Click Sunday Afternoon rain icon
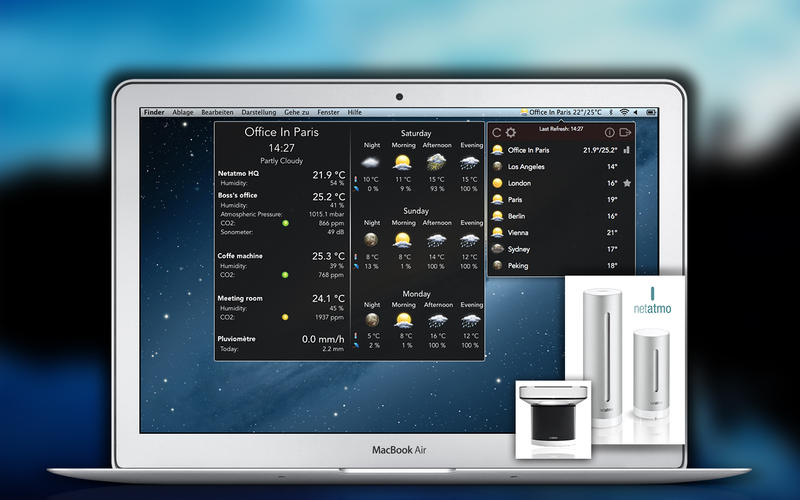The height and width of the screenshot is (500, 800). pos(436,240)
